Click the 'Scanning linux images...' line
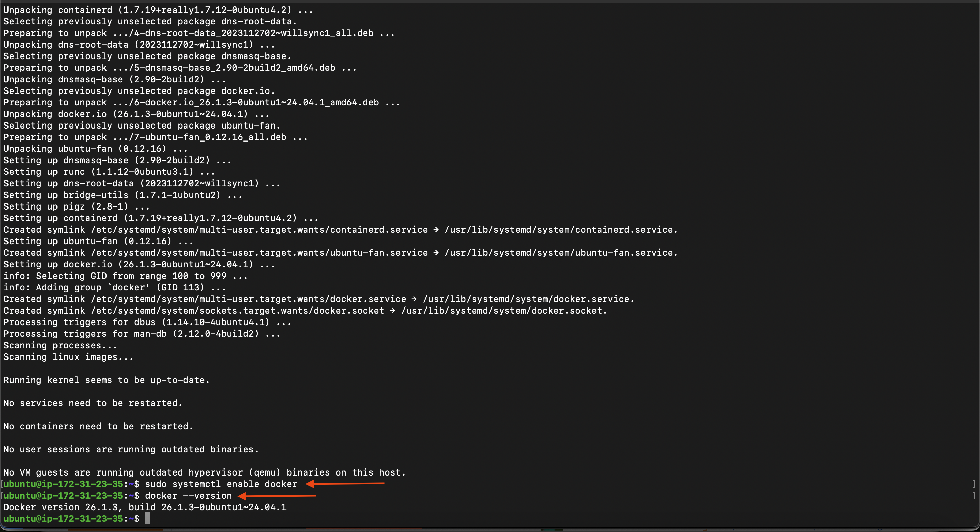The height and width of the screenshot is (532, 980). pyautogui.click(x=68, y=357)
